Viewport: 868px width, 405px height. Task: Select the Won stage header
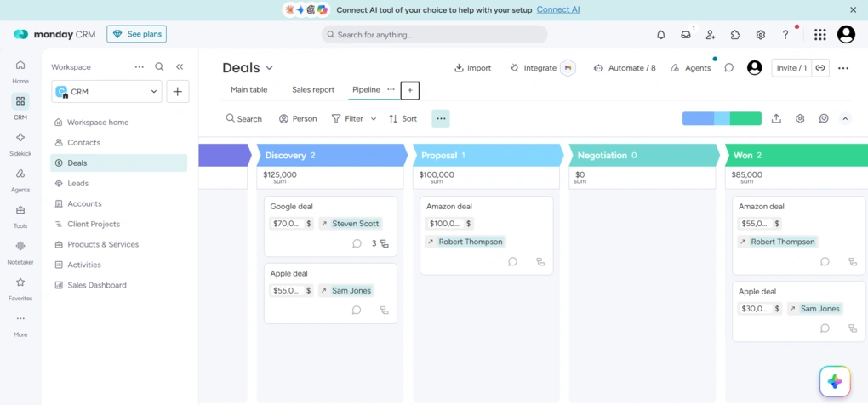[x=797, y=156]
